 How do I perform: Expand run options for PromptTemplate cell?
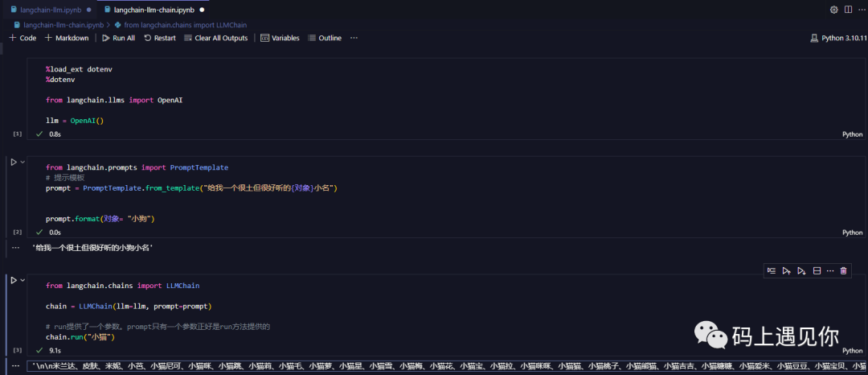point(23,163)
